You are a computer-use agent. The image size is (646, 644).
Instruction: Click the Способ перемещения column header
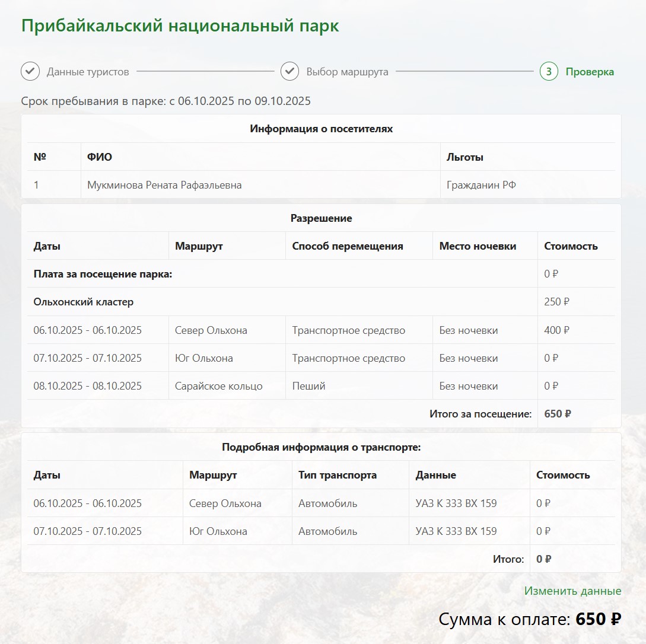pyautogui.click(x=348, y=246)
